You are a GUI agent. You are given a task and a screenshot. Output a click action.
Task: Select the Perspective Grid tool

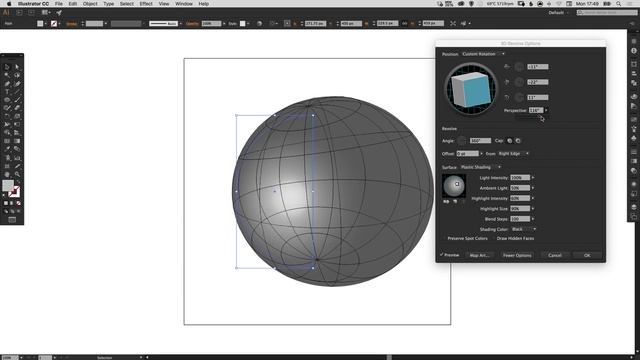[17, 133]
